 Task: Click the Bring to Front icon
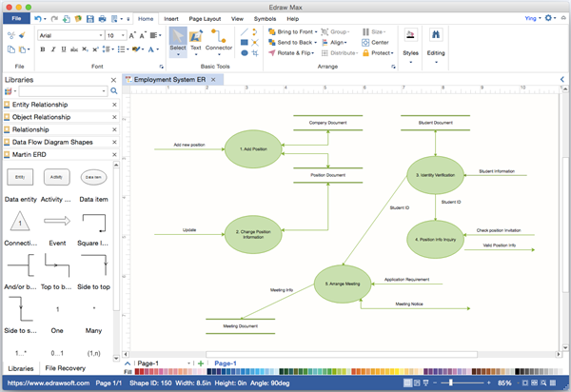(271, 31)
